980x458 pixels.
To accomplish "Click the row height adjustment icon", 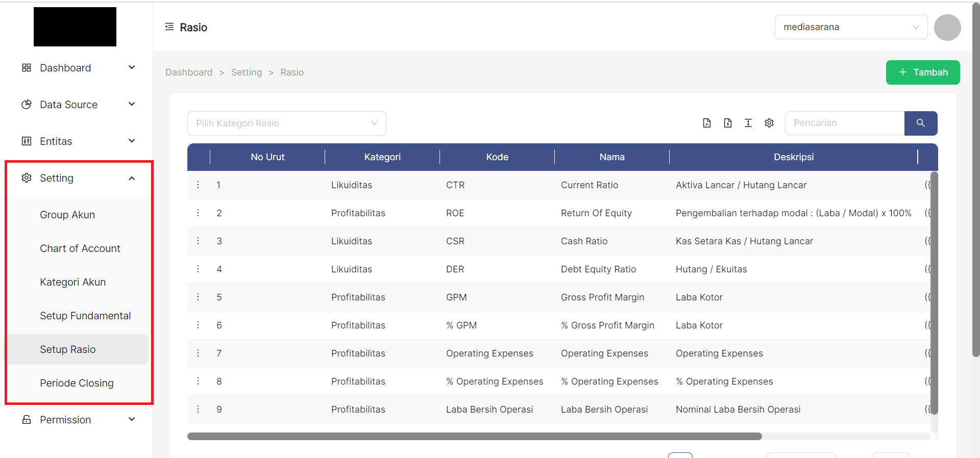I will [x=748, y=123].
